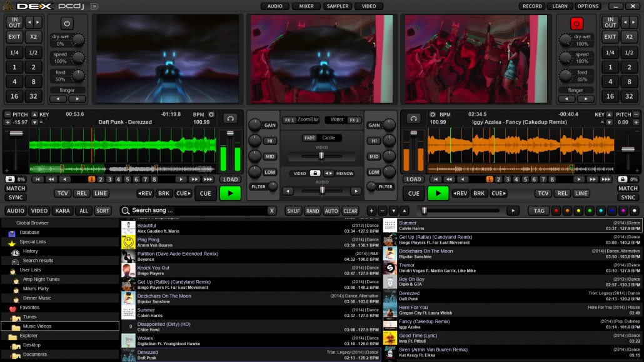Expand the User Lists tree node
The width and height of the screenshot is (644, 362).
tap(30, 270)
